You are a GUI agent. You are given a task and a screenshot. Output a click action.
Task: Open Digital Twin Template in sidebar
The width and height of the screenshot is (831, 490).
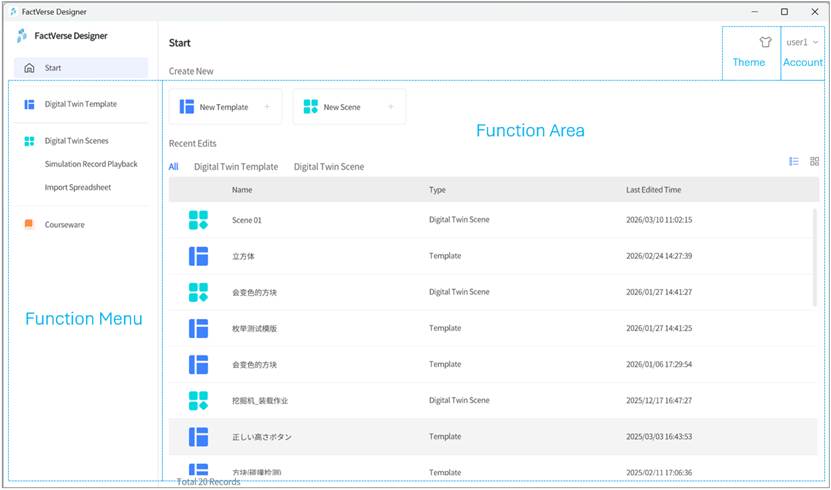click(x=80, y=104)
